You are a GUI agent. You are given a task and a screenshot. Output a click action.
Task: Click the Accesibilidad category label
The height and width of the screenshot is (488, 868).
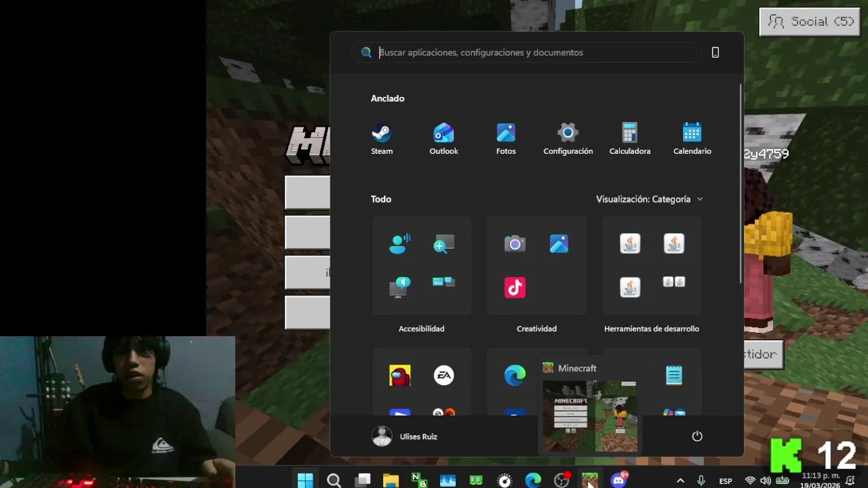click(421, 329)
